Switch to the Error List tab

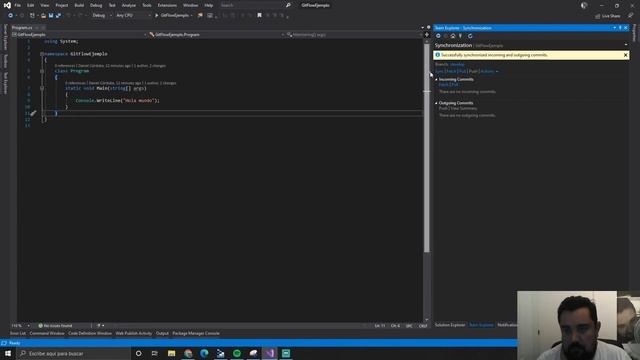pyautogui.click(x=18, y=333)
